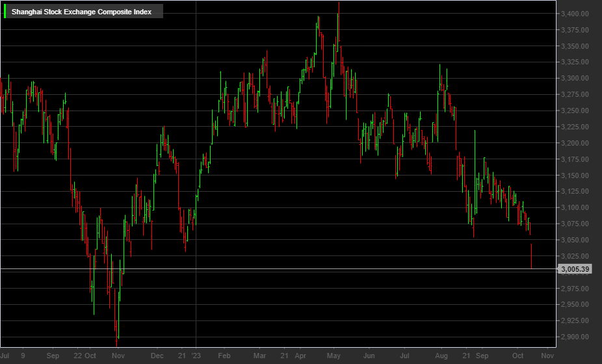Click the final Nov label on the date axis
The image size is (602, 364).
click(547, 356)
